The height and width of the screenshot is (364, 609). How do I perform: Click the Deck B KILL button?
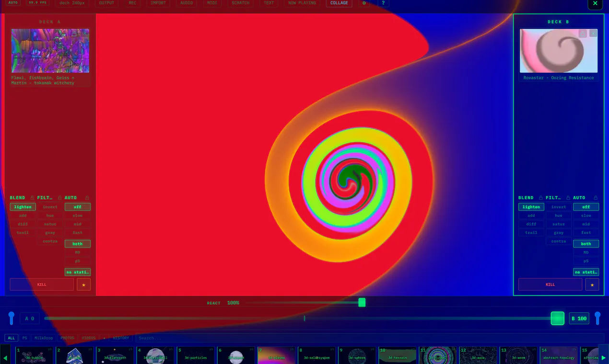point(550,284)
